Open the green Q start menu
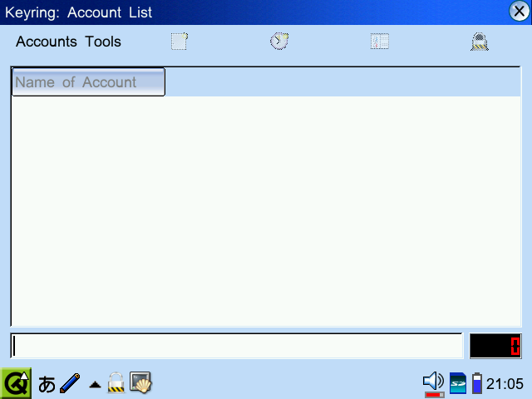The image size is (532, 399). 16,383
